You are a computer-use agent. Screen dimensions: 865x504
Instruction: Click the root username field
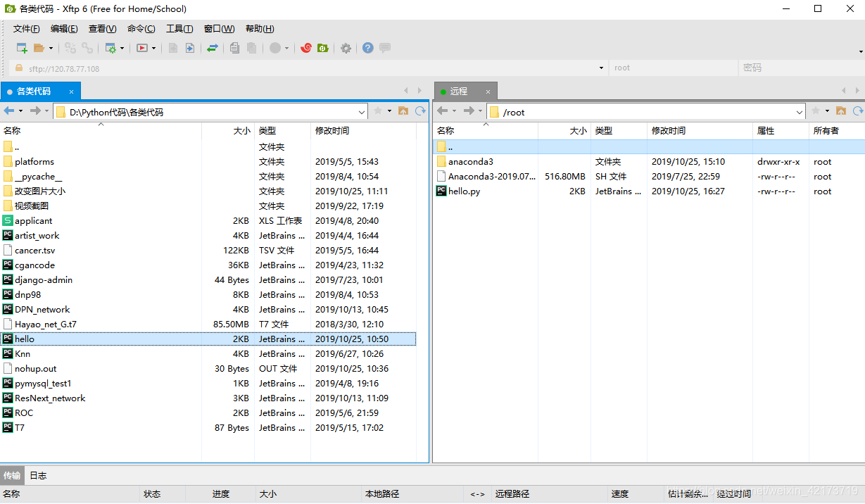(674, 68)
